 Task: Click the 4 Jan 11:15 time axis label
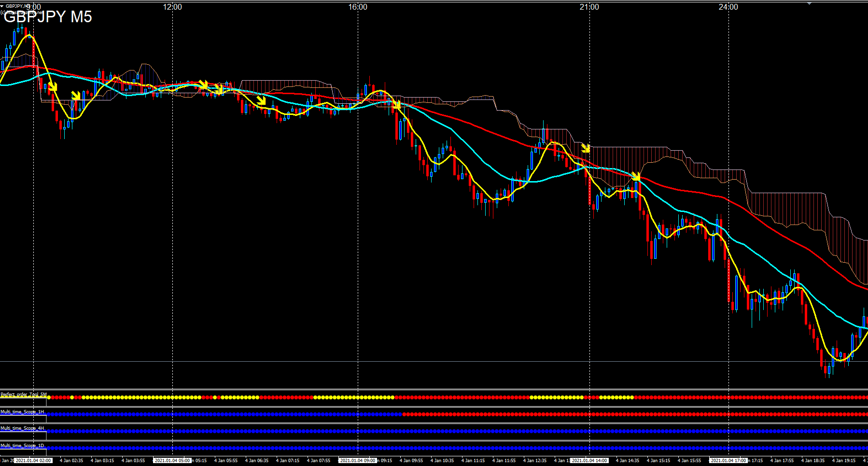(473, 461)
